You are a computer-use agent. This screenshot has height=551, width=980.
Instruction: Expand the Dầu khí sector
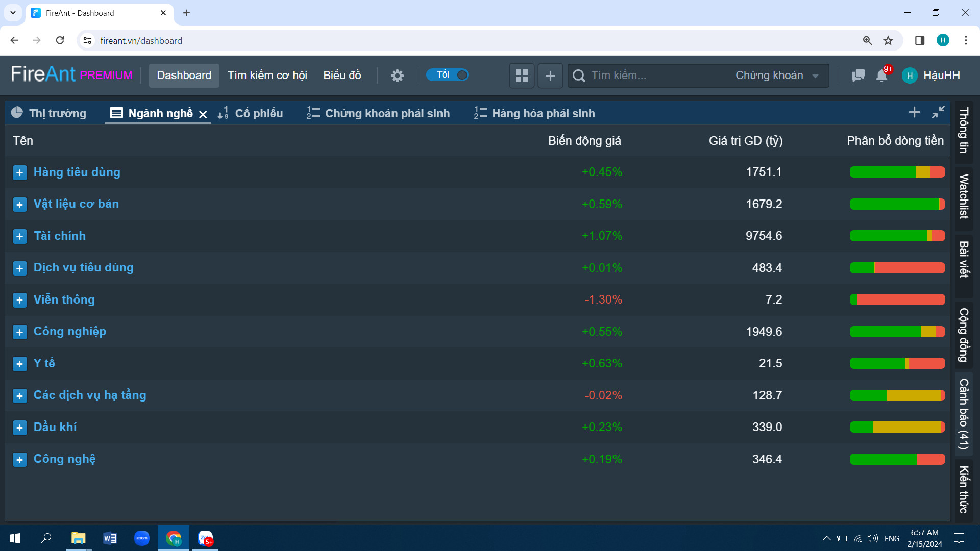tap(19, 428)
